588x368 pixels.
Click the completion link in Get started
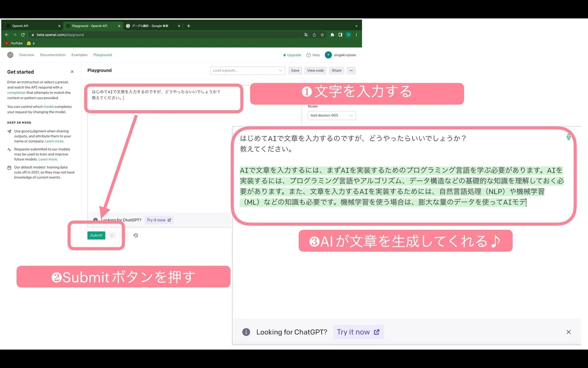pos(17,92)
